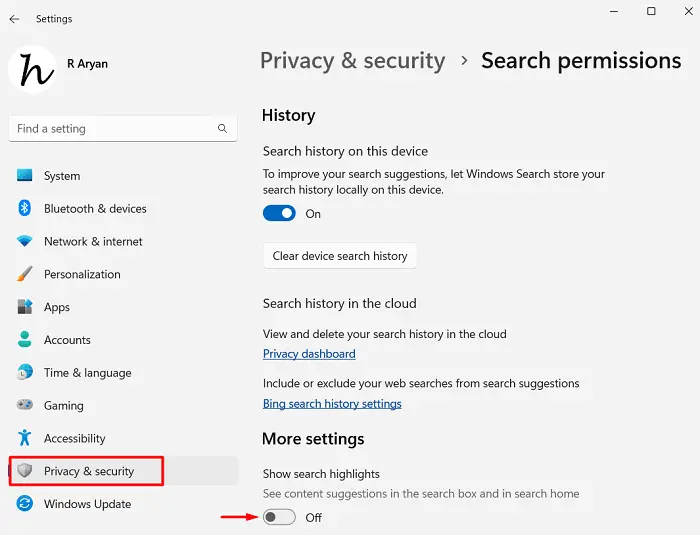The width and height of the screenshot is (700, 535).
Task: Open the Apps icon in sidebar
Action: click(25, 307)
